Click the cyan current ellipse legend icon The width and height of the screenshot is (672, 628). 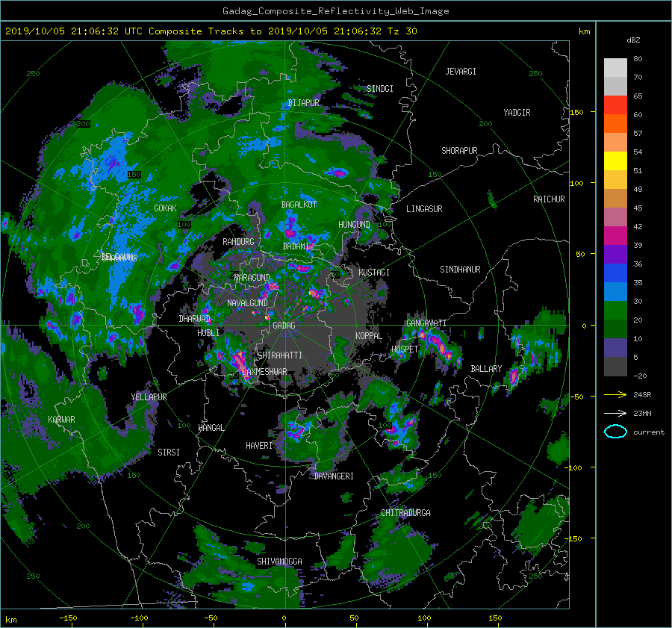point(615,432)
